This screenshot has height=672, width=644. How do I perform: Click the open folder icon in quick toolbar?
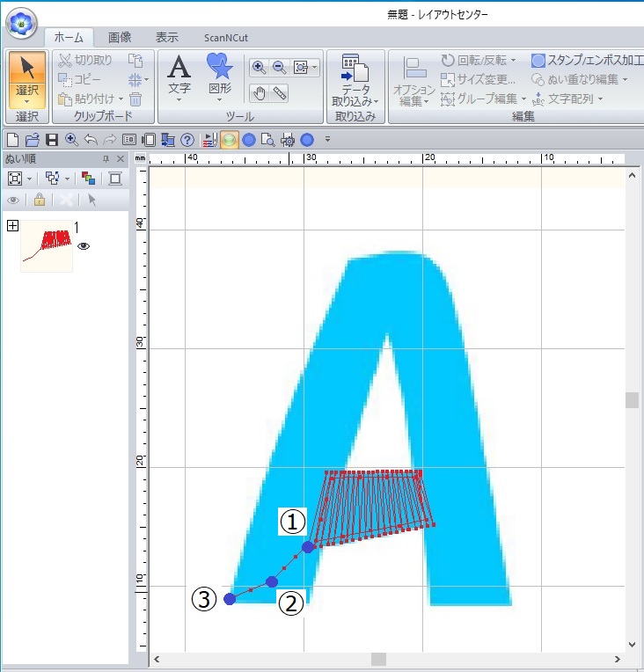(33, 140)
